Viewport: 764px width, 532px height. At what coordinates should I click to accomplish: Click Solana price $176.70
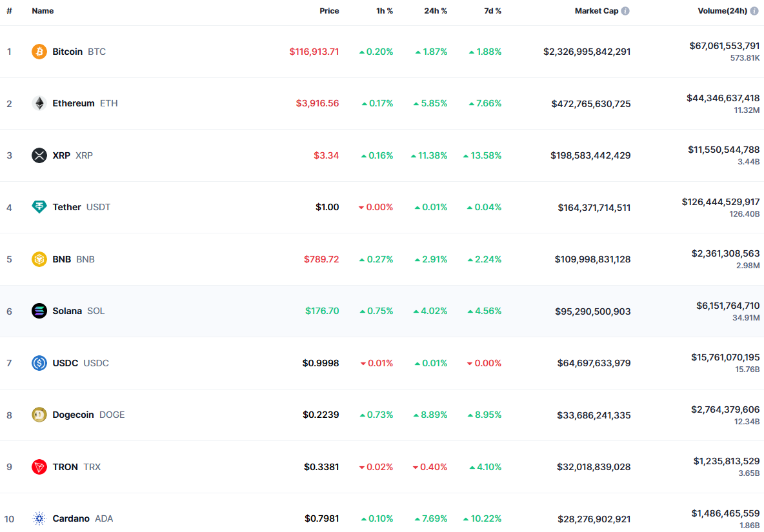click(322, 311)
